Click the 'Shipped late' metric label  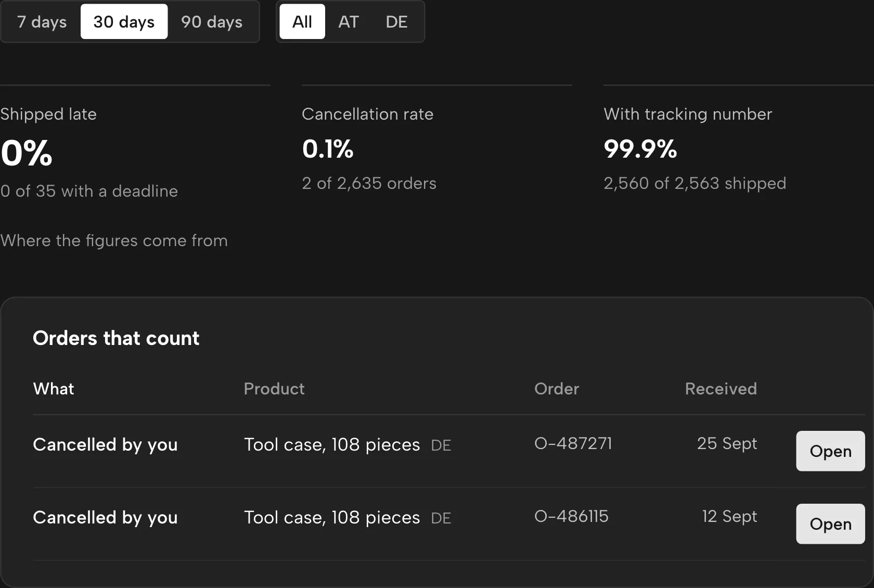click(48, 114)
